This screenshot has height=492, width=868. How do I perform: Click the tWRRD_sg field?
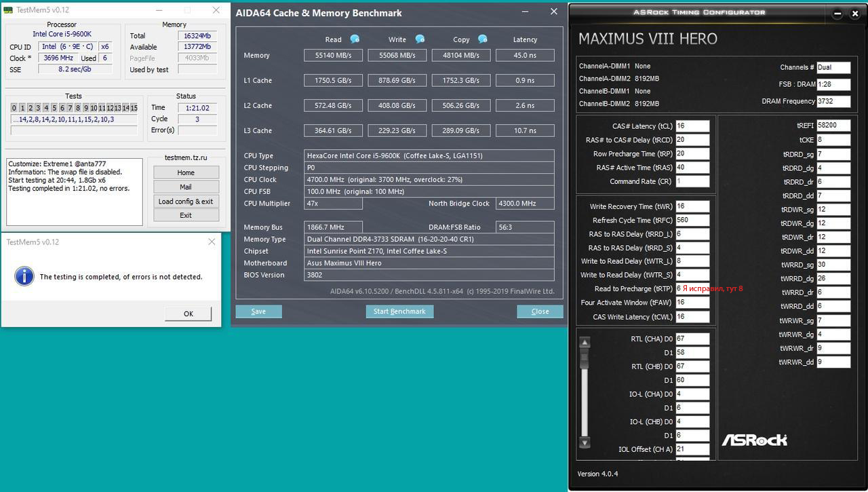tap(833, 265)
